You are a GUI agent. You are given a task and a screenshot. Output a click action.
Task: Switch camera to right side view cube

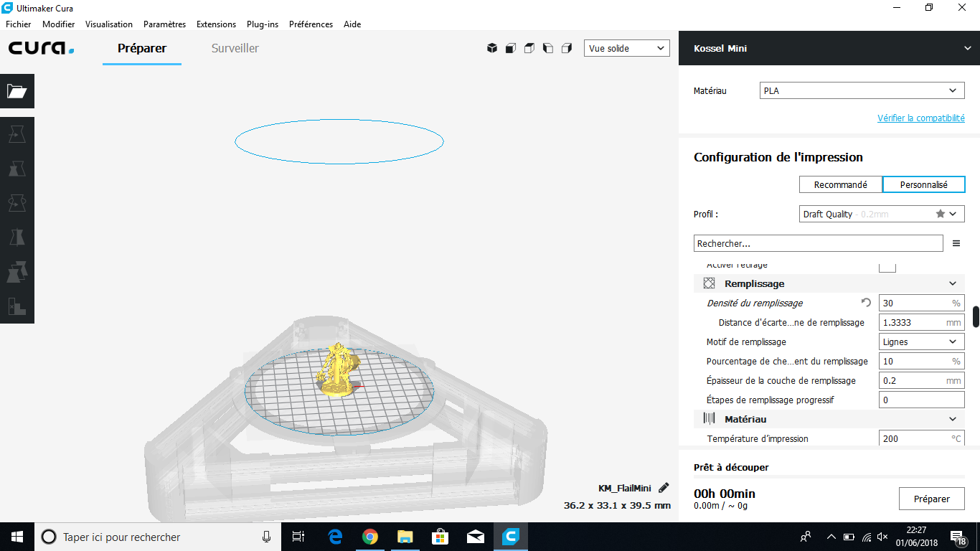point(567,48)
